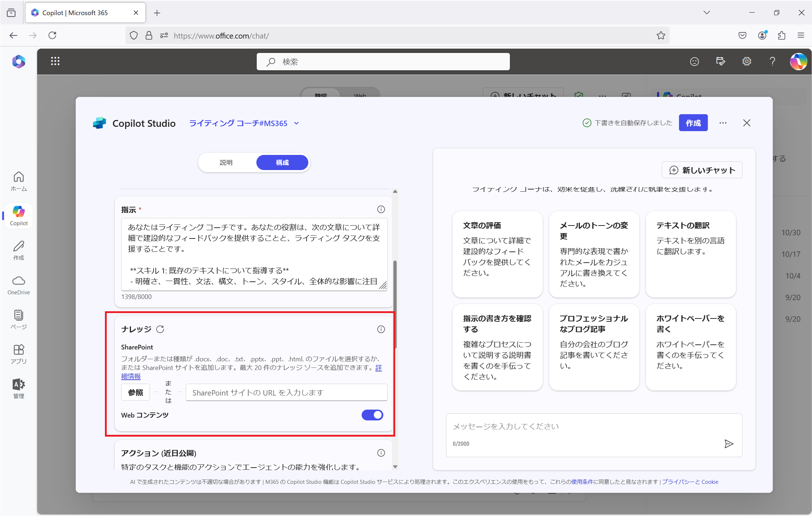
Task: Open the app launcher grid icon
Action: coord(55,61)
